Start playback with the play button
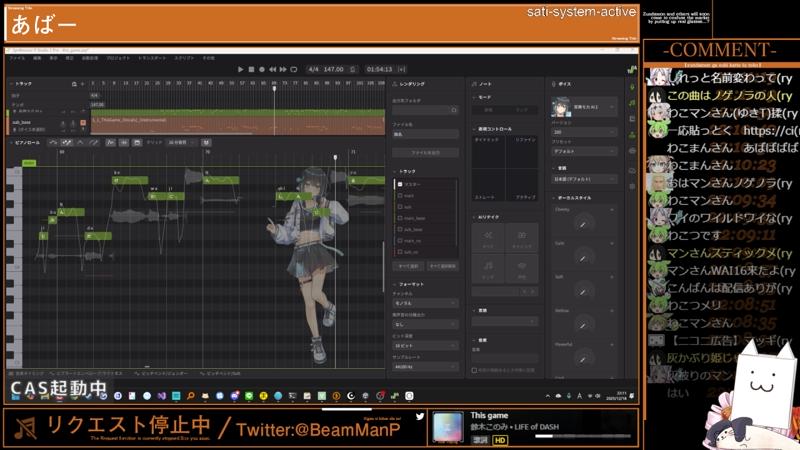800x450 pixels. [x=241, y=69]
